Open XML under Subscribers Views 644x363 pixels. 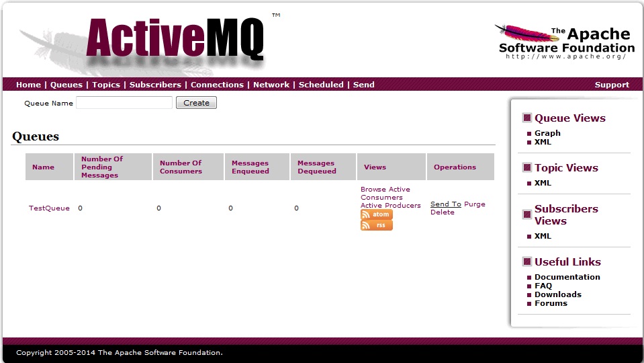click(543, 236)
